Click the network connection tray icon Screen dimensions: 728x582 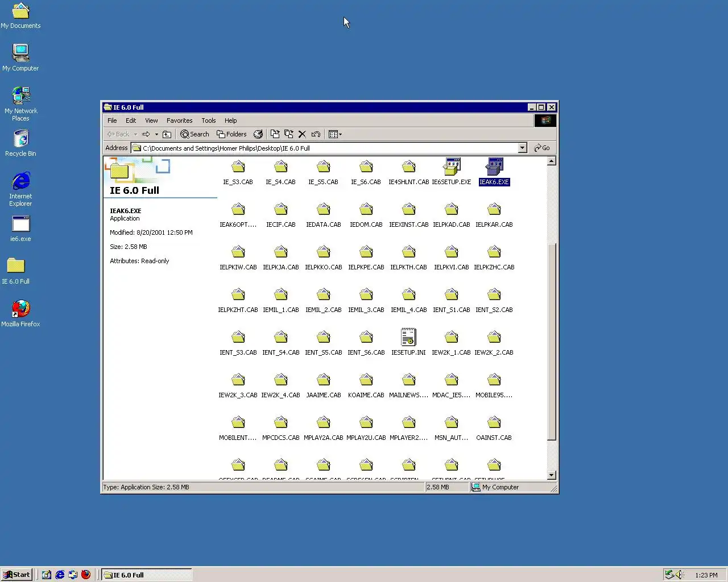(669, 575)
